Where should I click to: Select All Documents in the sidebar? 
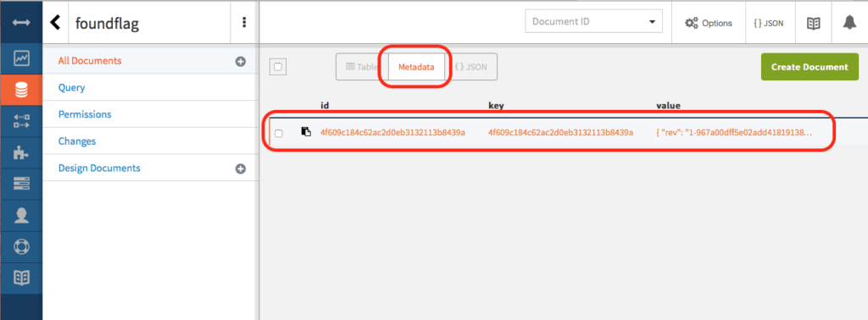[90, 61]
